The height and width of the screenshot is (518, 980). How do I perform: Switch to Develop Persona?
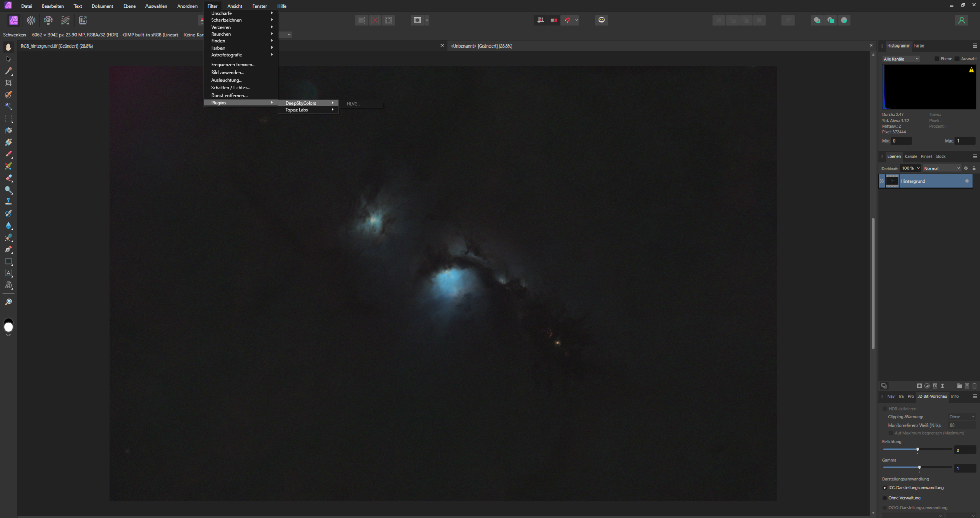(x=48, y=20)
